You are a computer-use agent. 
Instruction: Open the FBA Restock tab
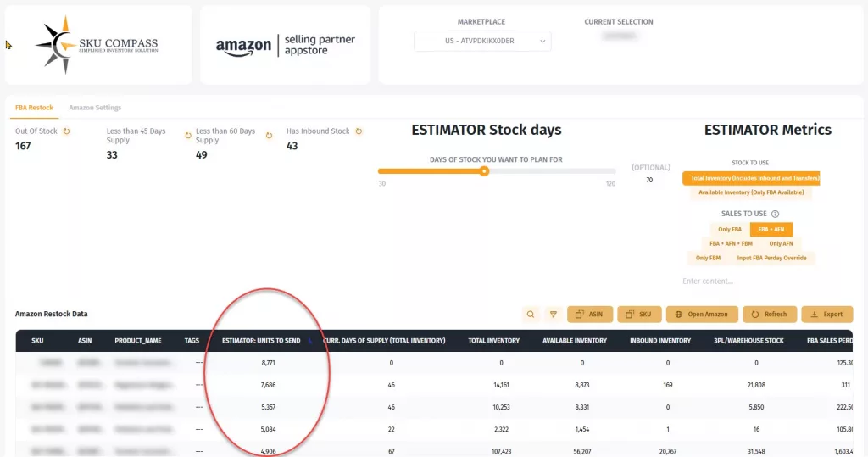click(x=34, y=108)
